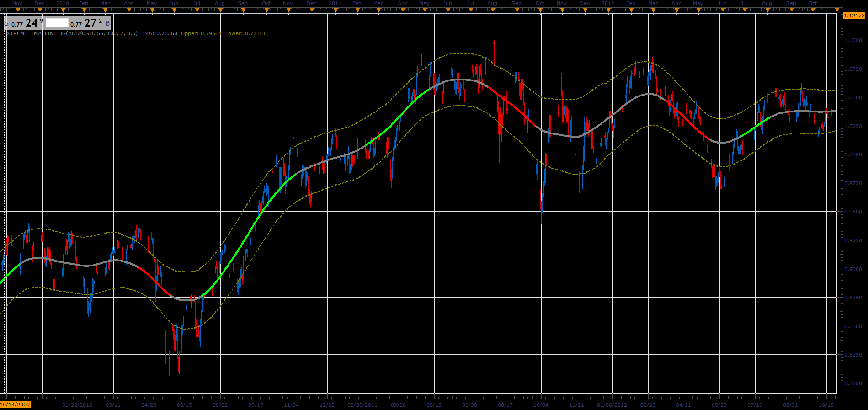Click the 10/04 date axis label
868x410 pixels.
pos(541,405)
